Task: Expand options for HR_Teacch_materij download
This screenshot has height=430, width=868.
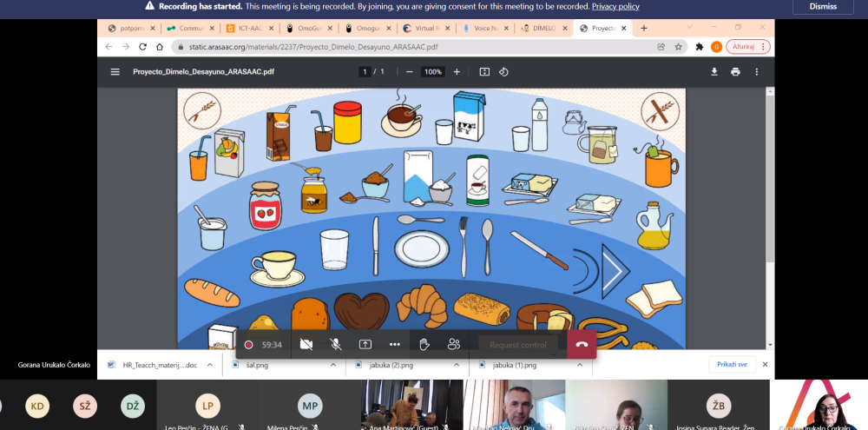Action: pyautogui.click(x=210, y=365)
